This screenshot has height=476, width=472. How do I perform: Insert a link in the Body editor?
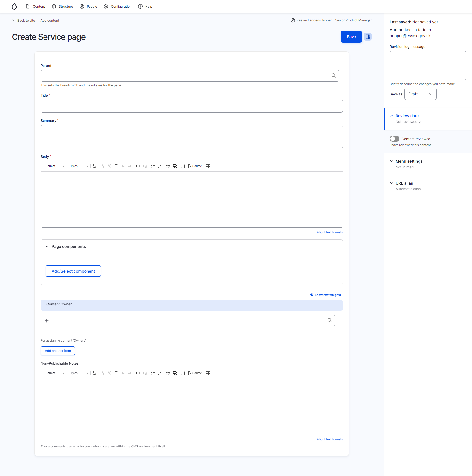[x=138, y=166]
